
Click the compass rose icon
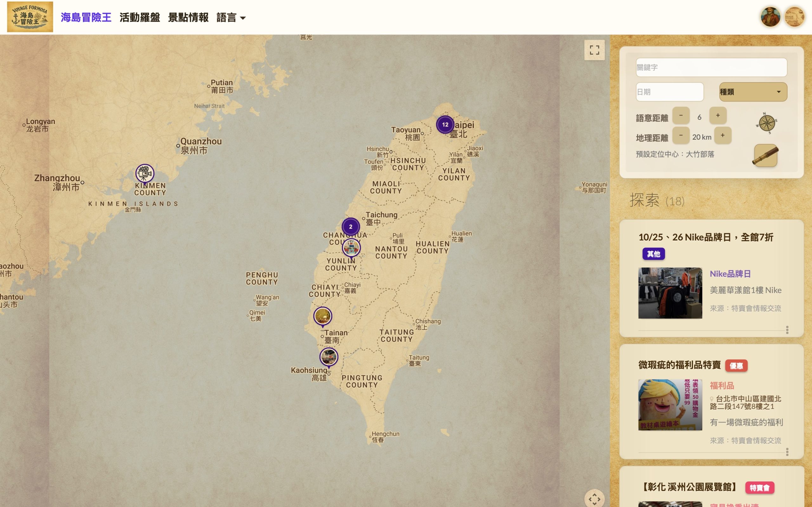pyautogui.click(x=766, y=123)
